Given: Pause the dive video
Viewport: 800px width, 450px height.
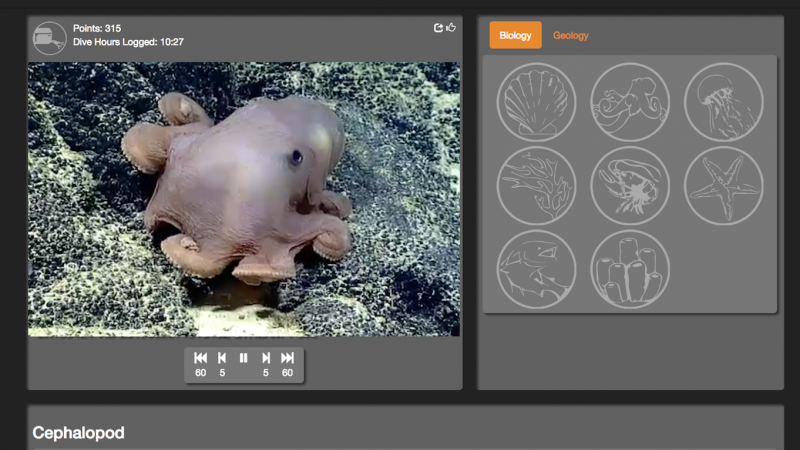Looking at the screenshot, I should 243,358.
